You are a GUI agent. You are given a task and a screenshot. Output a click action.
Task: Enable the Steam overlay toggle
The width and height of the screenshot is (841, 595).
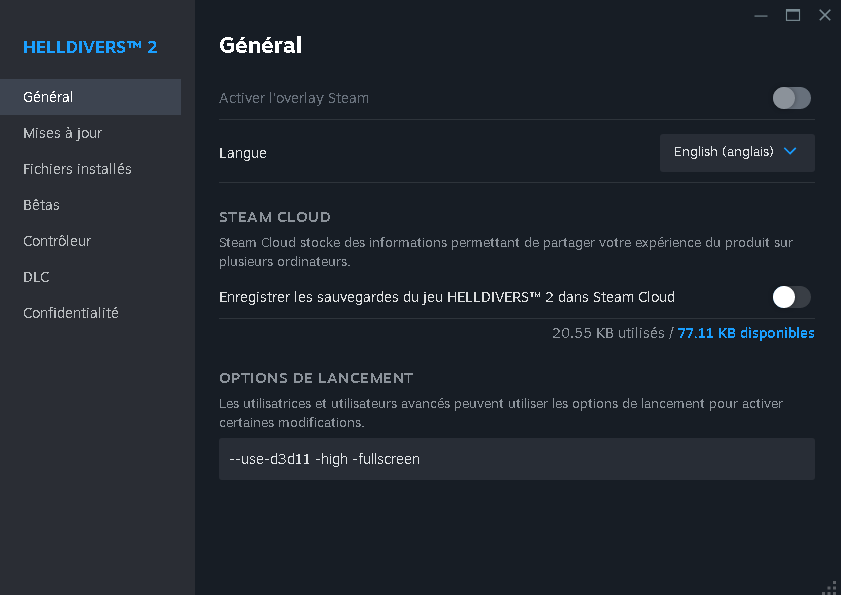click(x=791, y=98)
